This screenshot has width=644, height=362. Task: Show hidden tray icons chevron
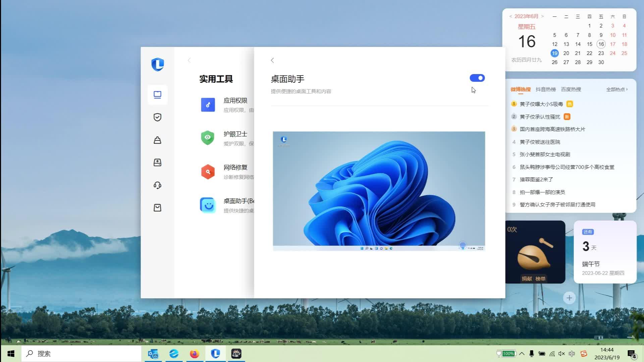click(x=522, y=354)
